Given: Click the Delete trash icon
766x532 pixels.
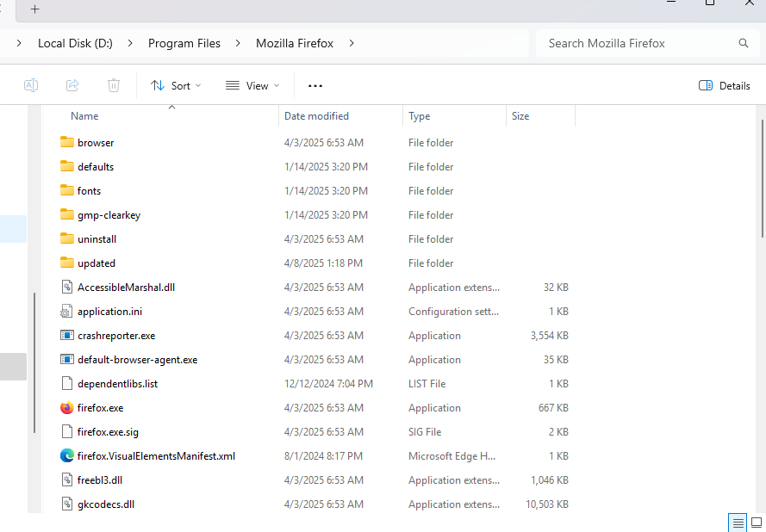Looking at the screenshot, I should 114,85.
